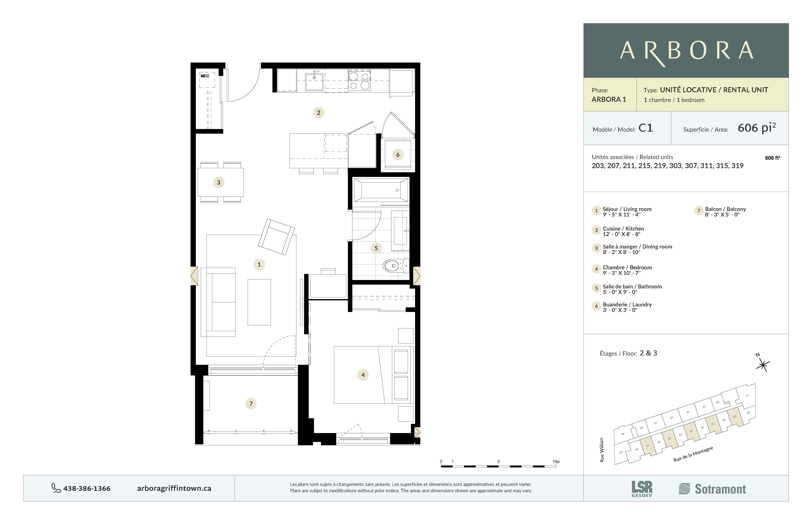Screen dimensions: 812x525
Task: Click the bathtub symbol
Action: 381,190
